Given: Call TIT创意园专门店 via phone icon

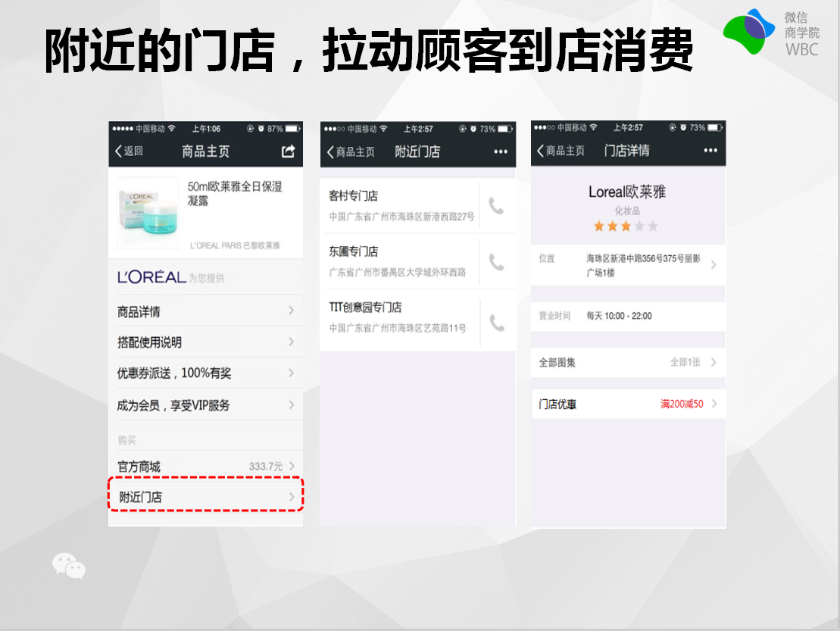Looking at the screenshot, I should point(497,323).
